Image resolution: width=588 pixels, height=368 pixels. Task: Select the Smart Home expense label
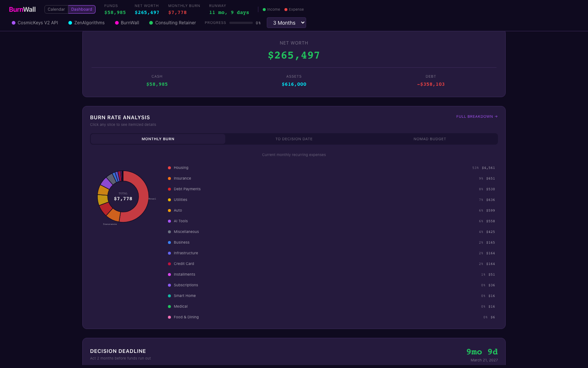click(185, 296)
